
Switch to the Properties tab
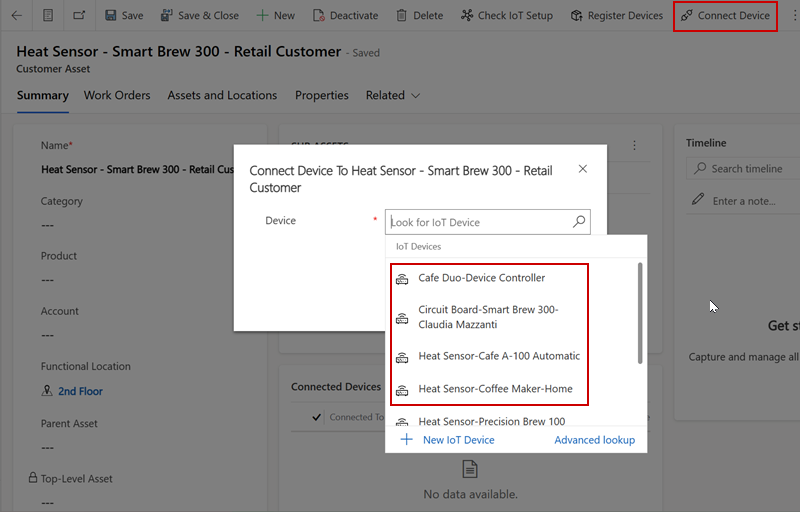pos(321,95)
